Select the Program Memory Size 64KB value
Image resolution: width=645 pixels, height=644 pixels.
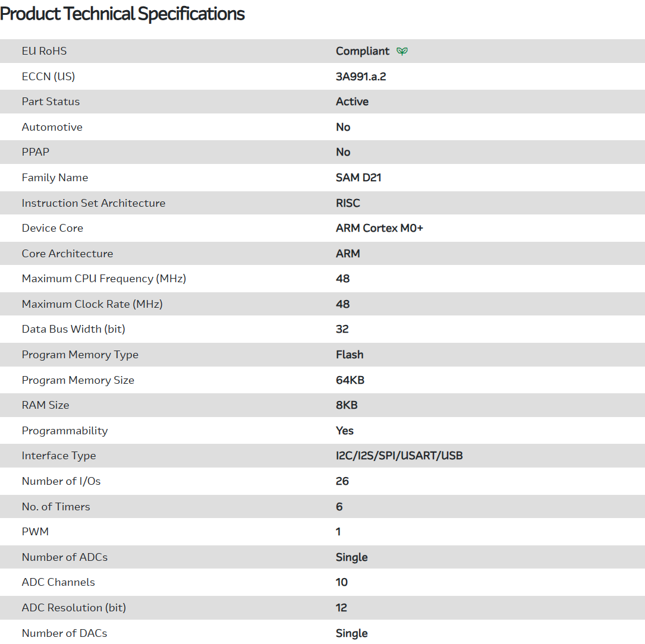coord(350,380)
